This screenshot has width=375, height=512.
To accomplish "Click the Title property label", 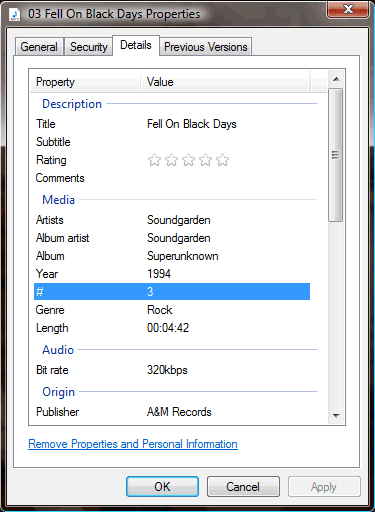I will (x=46, y=124).
